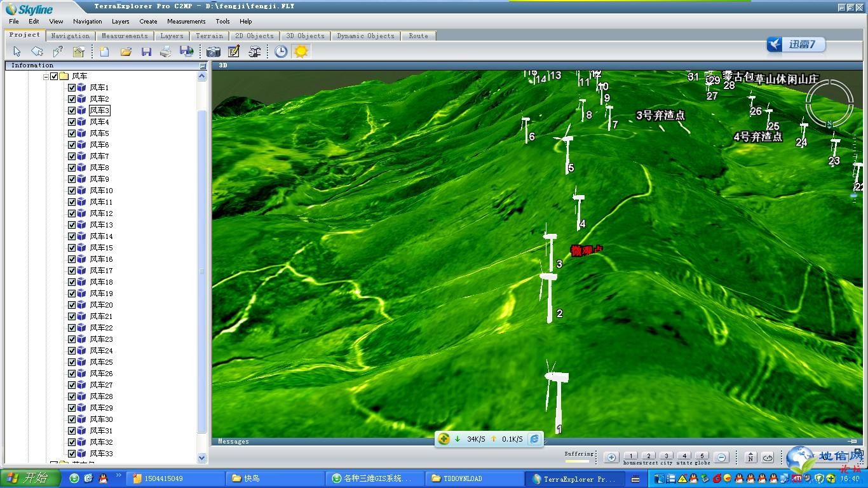Toggle the sun lighting icon
Image resolution: width=868 pixels, height=488 pixels.
(301, 51)
